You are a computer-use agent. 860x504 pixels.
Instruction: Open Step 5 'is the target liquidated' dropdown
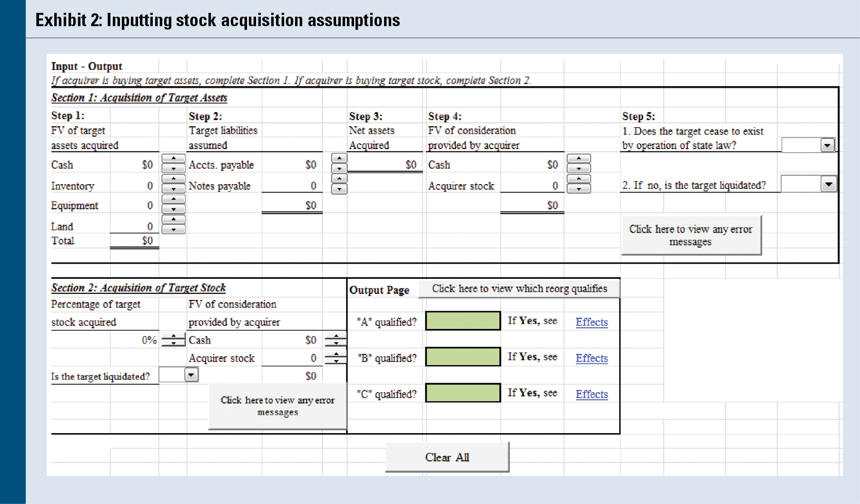pos(828,184)
